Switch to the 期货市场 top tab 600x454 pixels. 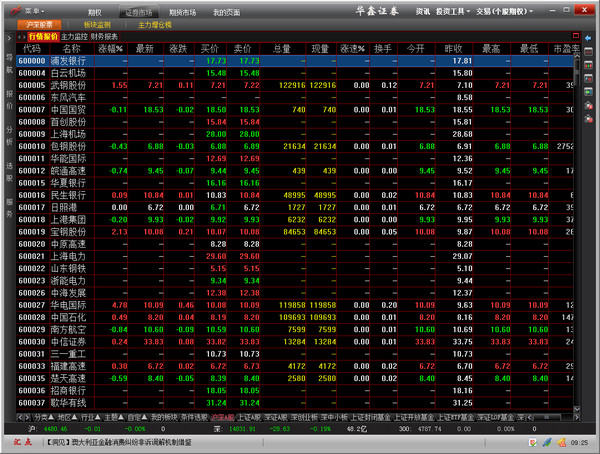pyautogui.click(x=183, y=13)
